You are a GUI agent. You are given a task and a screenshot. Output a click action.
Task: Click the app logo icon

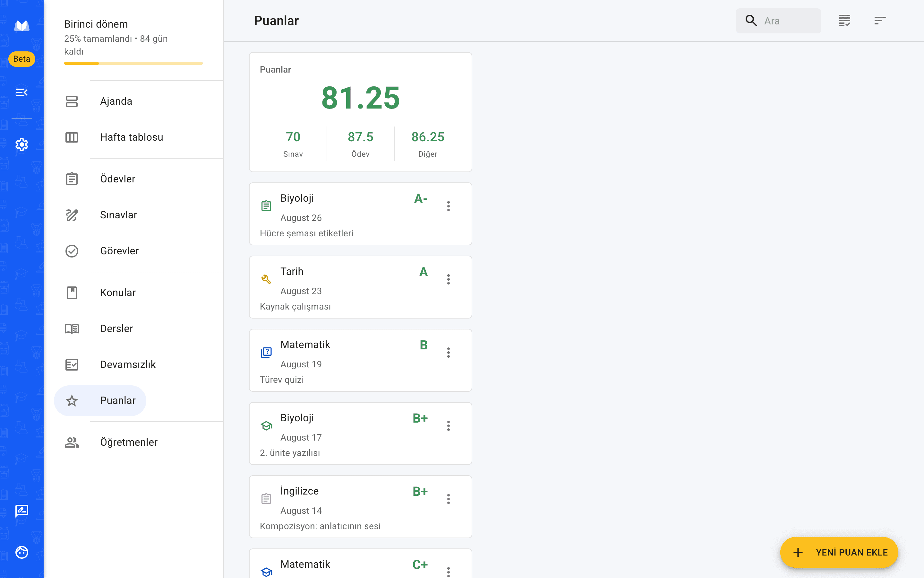[22, 26]
